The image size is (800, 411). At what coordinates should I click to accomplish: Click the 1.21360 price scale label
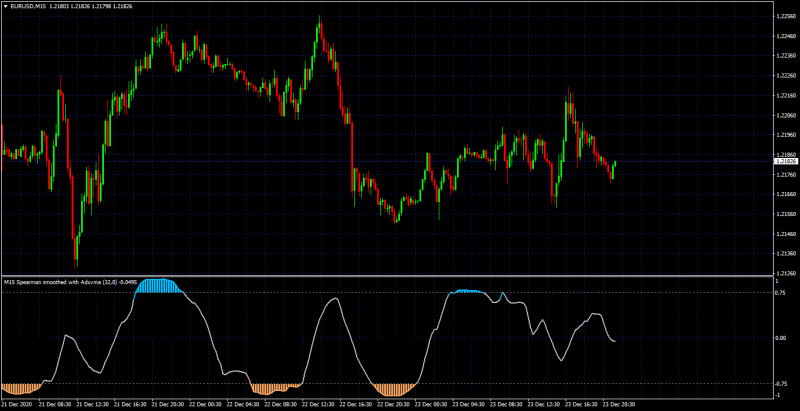[784, 253]
